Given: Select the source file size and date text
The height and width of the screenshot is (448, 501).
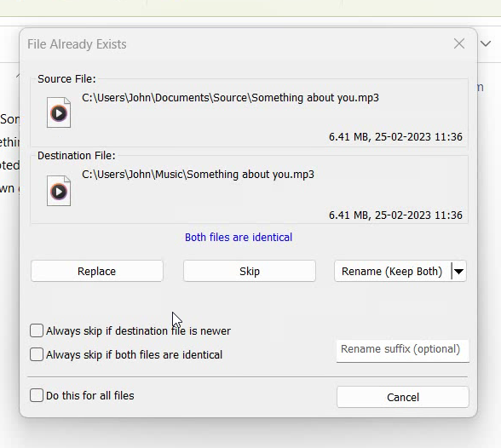Looking at the screenshot, I should click(x=395, y=136).
